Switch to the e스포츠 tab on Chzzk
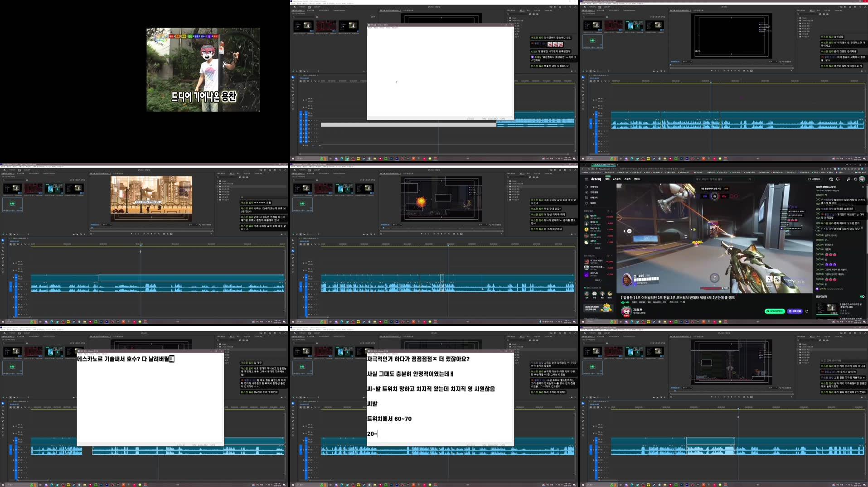 pyautogui.click(x=617, y=179)
